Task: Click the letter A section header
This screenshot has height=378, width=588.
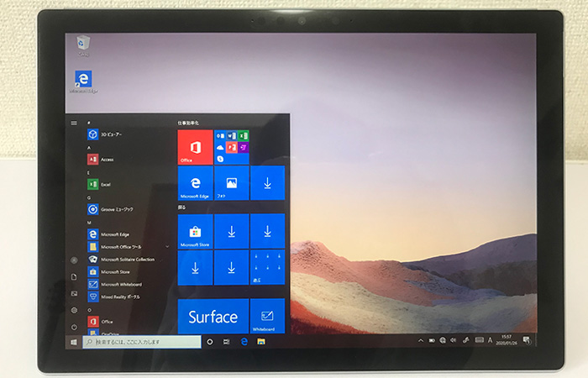Action: click(x=89, y=148)
